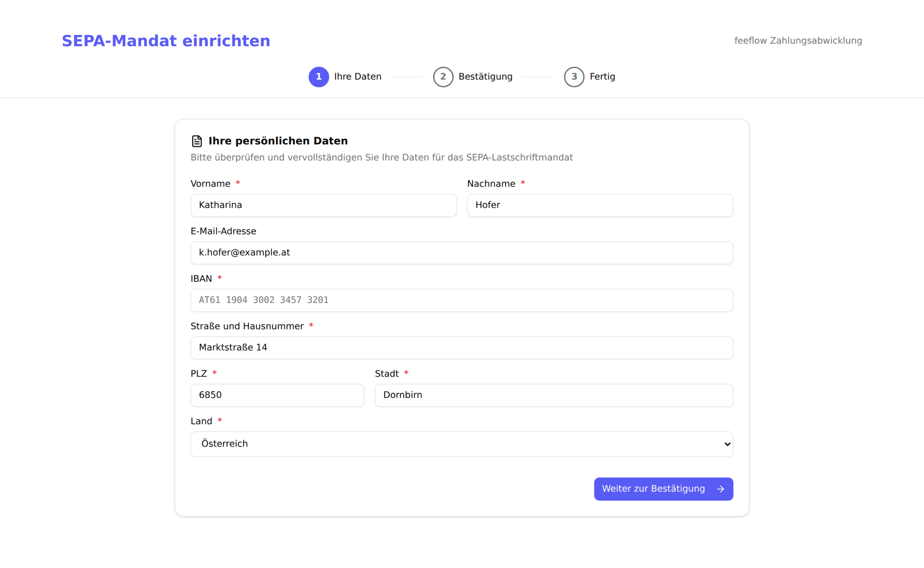Focus the Vorname field containing Katharina
This screenshot has height=568, width=924.
tap(324, 205)
